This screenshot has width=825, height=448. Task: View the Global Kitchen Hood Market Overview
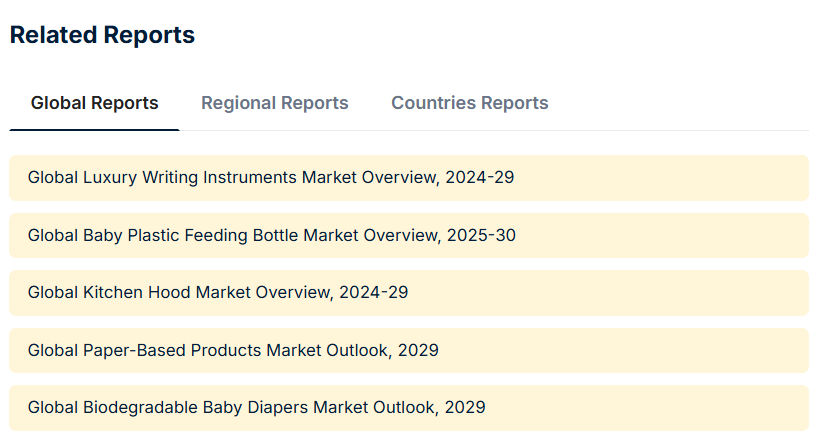(409, 293)
